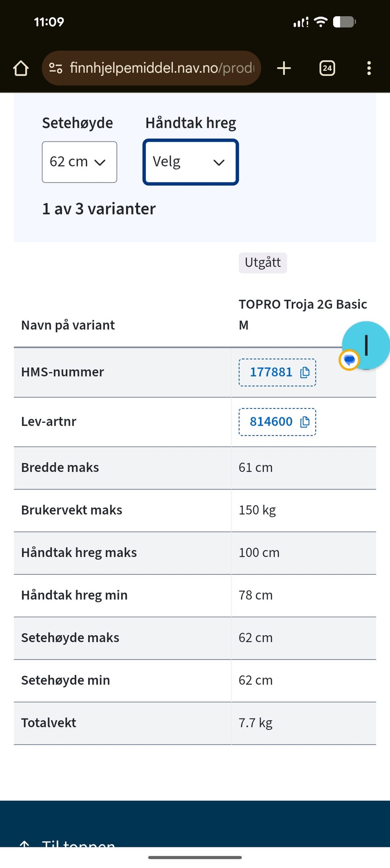Tap the 1 av 3 varianter text
Screen dimensions: 390x868
coord(99,209)
